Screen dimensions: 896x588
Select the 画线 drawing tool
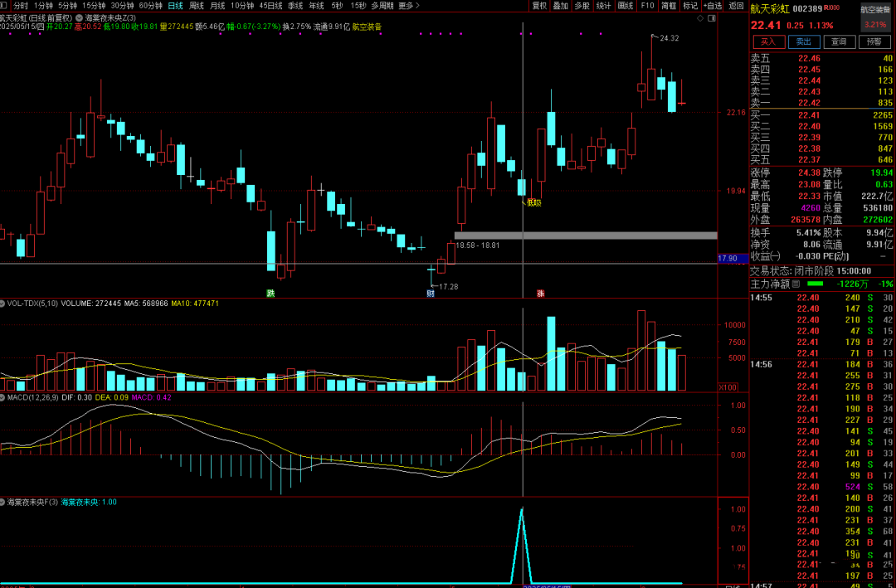click(626, 5)
